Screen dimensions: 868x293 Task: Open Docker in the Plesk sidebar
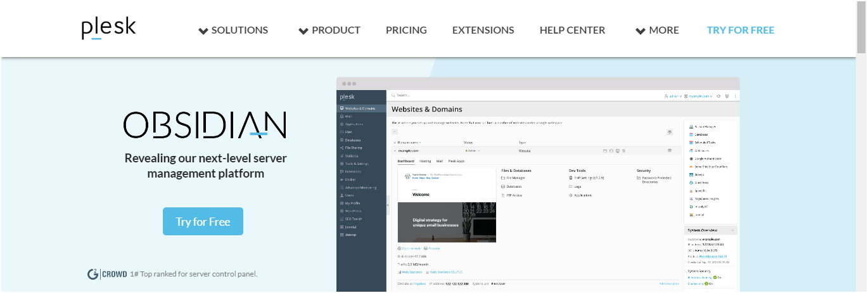click(348, 179)
